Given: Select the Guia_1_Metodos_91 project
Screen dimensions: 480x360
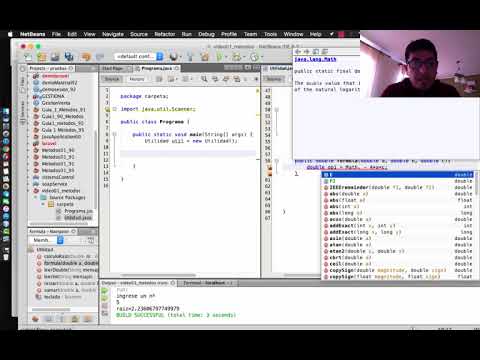Looking at the screenshot, I should [x=63, y=109].
